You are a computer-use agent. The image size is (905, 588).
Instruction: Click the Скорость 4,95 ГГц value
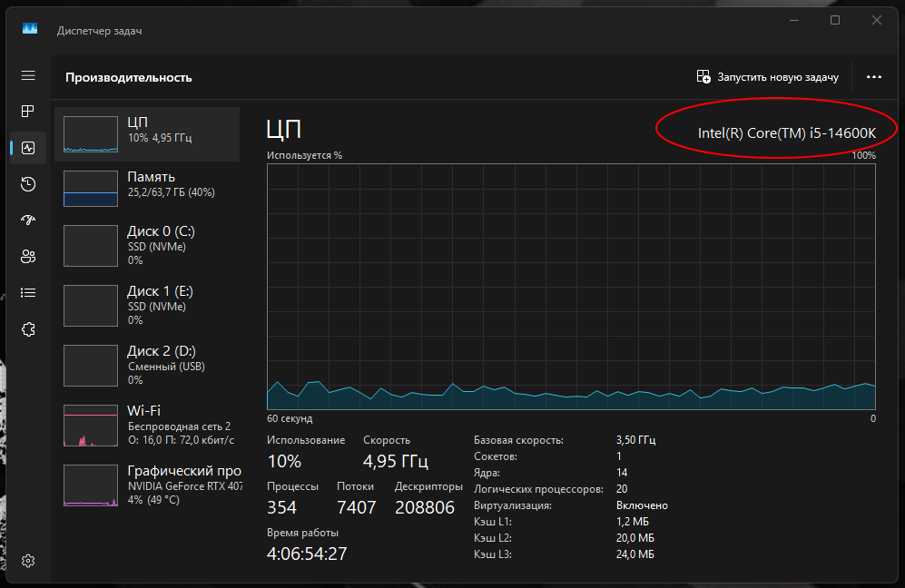[x=396, y=461]
